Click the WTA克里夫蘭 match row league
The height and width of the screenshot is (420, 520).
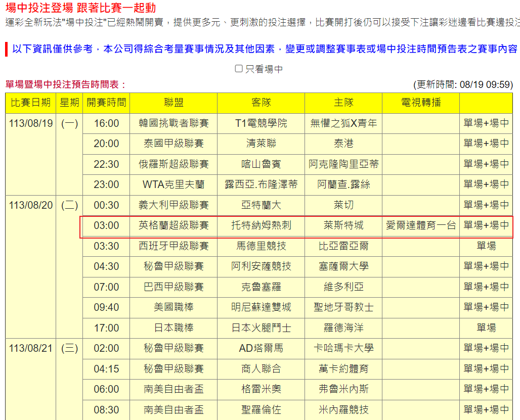pyautogui.click(x=174, y=184)
